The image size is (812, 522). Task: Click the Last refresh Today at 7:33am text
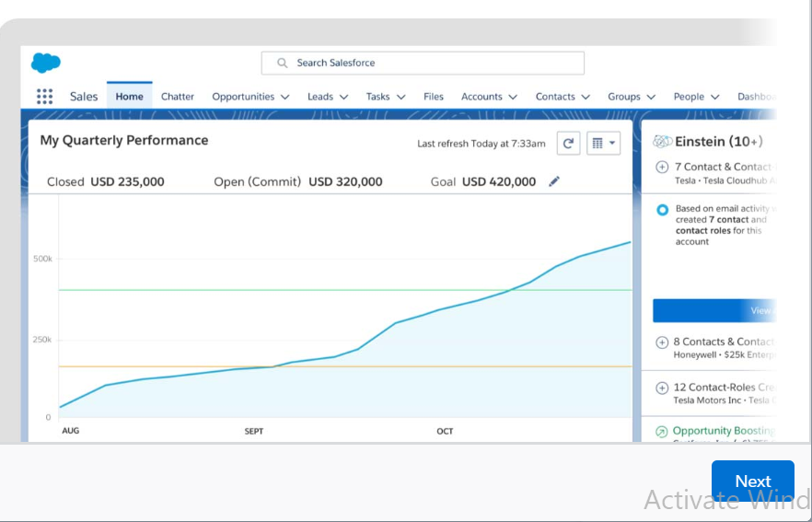tap(481, 144)
